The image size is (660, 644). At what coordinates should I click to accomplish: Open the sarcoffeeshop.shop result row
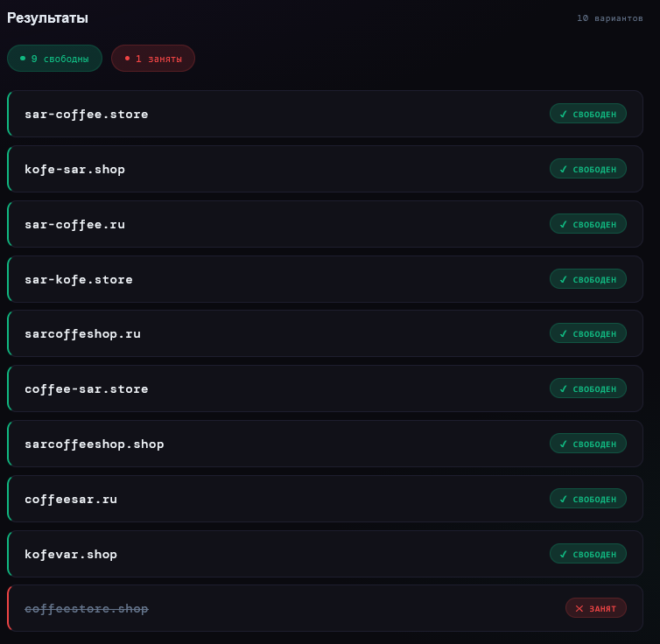[x=350, y=444]
